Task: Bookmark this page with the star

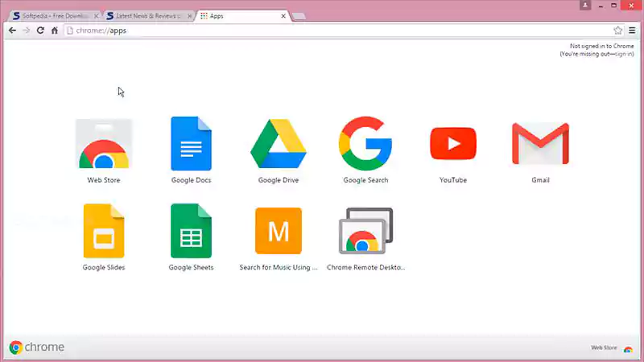Action: click(617, 31)
